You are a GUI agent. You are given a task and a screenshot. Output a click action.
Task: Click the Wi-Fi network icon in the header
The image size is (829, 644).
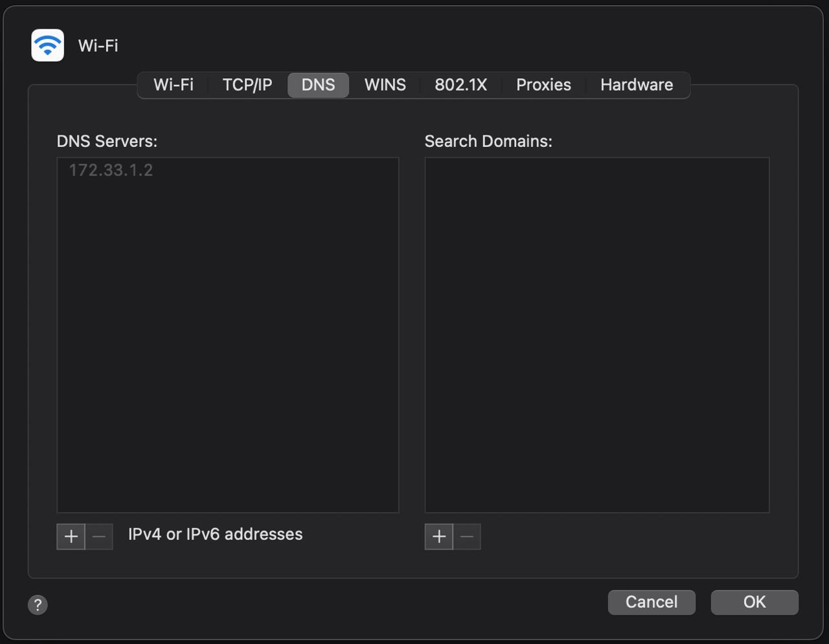[x=47, y=45]
